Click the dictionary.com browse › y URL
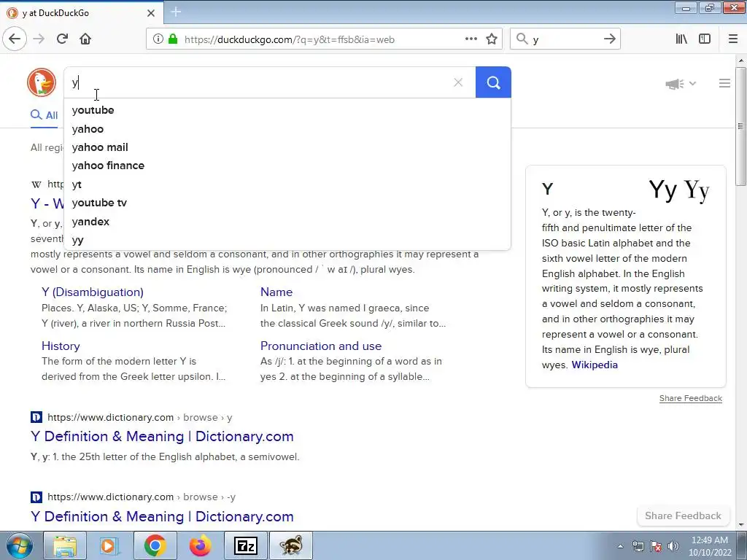747x560 pixels. [x=139, y=418]
